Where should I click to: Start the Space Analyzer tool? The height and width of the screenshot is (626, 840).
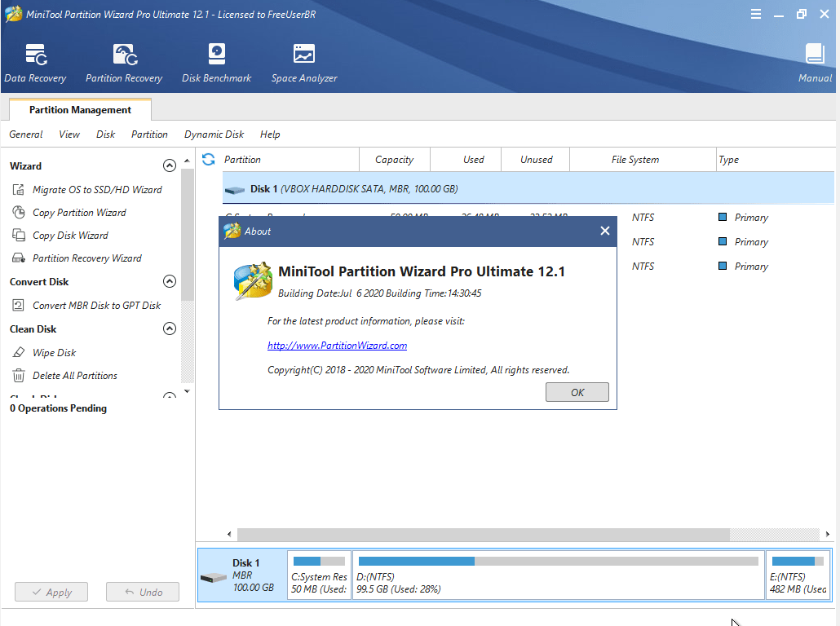[x=303, y=64]
